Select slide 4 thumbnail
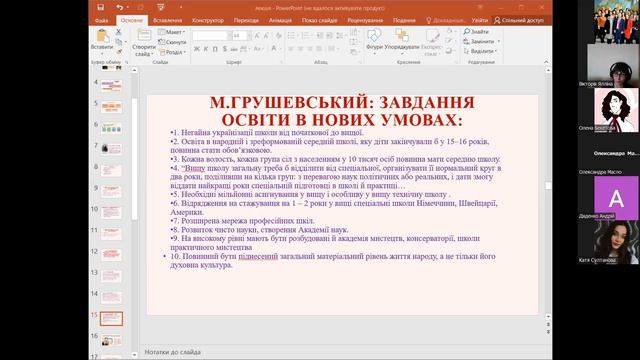The width and height of the screenshot is (640, 360). [112, 86]
